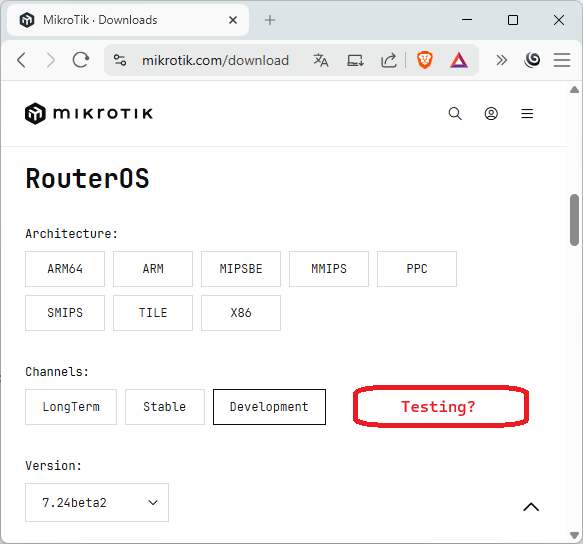Switch to Stable channel
This screenshot has width=583, height=544.
165,407
